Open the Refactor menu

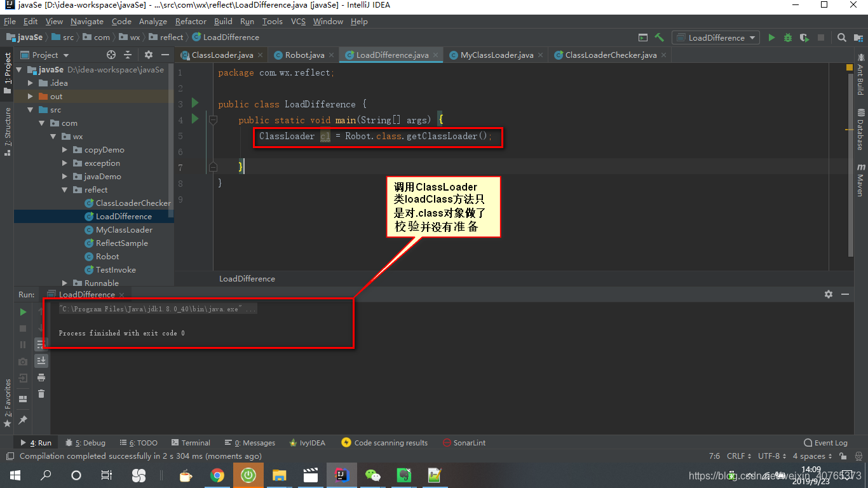click(x=191, y=22)
